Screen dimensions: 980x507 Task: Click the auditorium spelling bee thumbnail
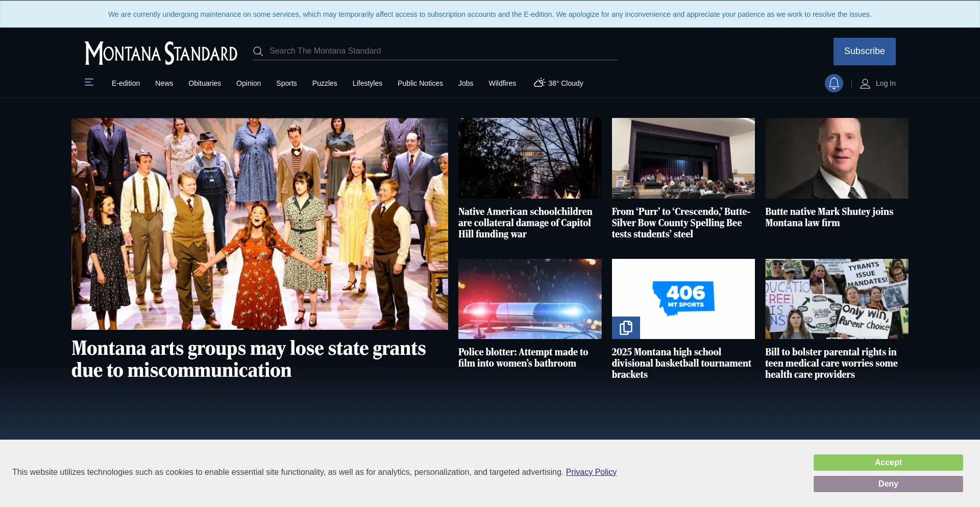[683, 158]
